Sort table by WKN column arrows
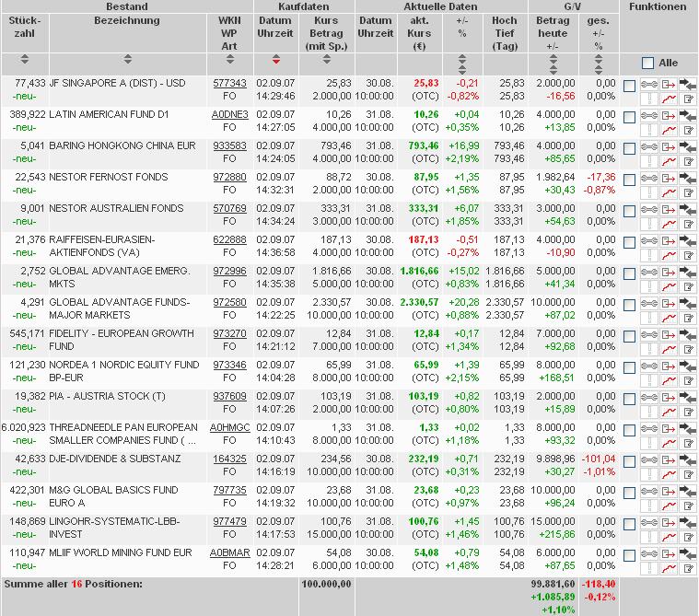Screen dimensions: 699x616 click(230, 59)
